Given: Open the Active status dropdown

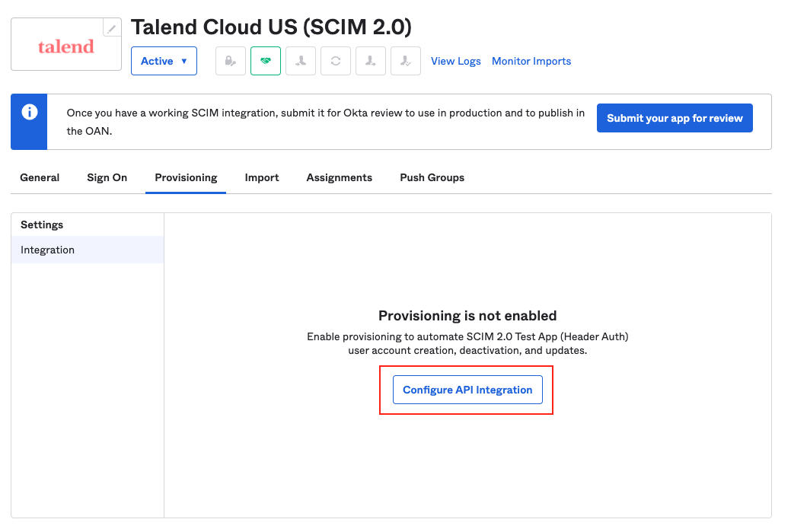Looking at the screenshot, I should pos(164,61).
